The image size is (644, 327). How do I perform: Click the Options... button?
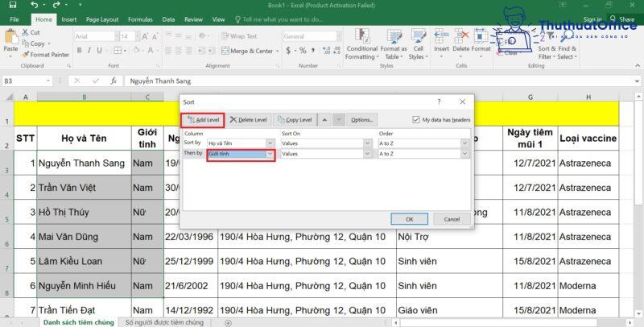[361, 120]
